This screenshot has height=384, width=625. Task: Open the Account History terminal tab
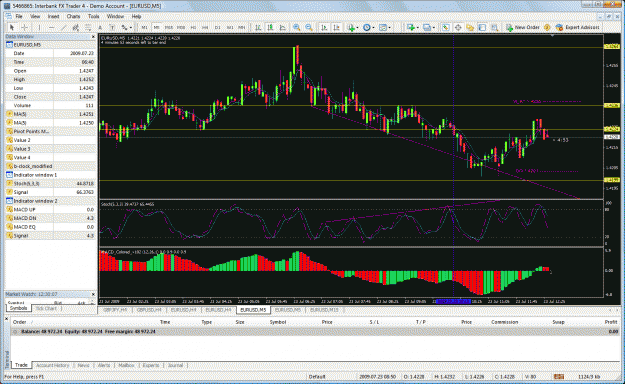point(53,365)
